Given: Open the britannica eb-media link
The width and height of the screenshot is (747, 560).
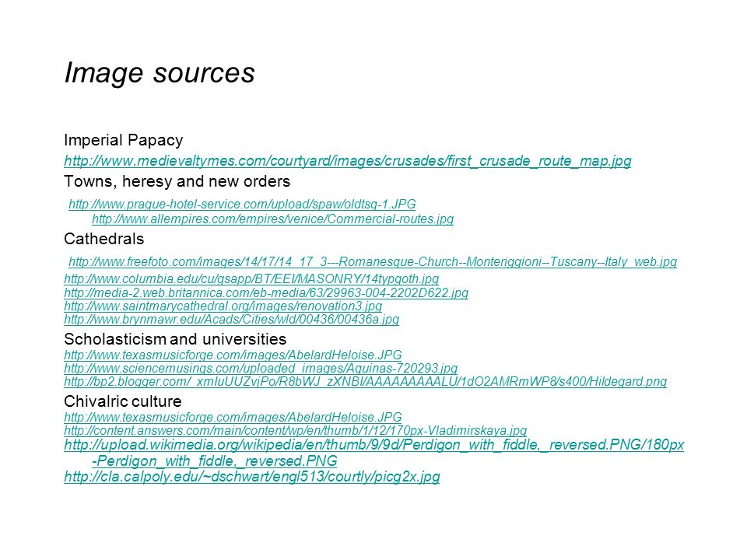Looking at the screenshot, I should [266, 292].
